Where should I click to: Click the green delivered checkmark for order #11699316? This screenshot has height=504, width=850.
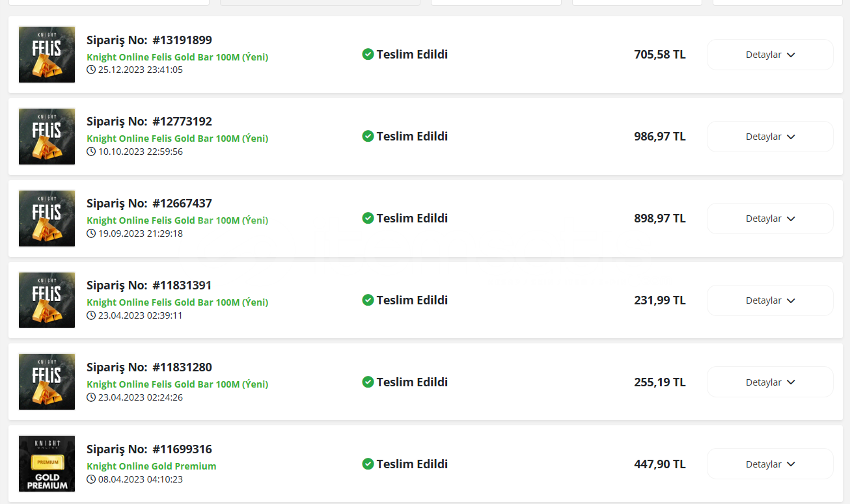(x=368, y=464)
